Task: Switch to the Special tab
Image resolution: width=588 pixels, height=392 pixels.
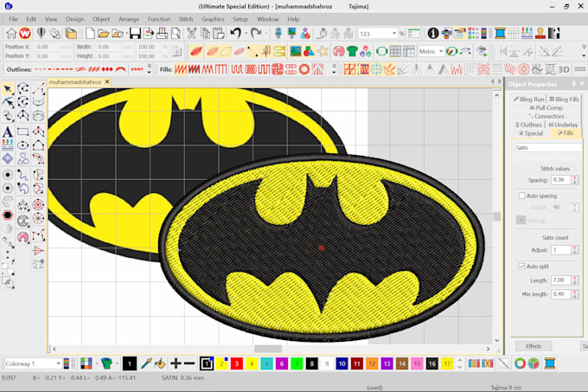Action: [531, 133]
